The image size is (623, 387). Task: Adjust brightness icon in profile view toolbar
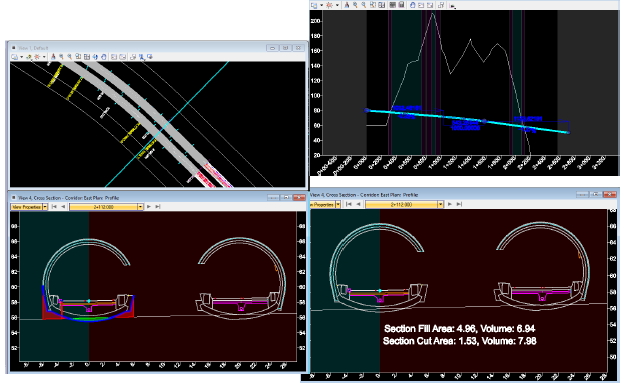[329, 5]
